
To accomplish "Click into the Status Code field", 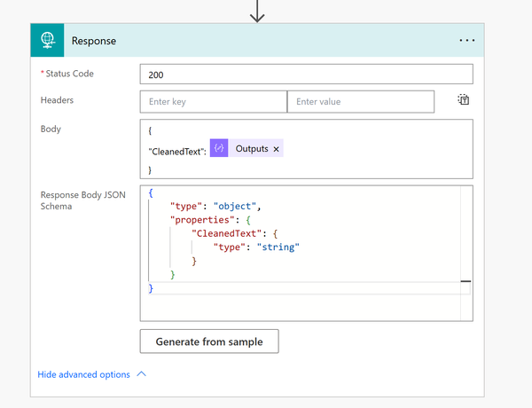I will point(306,75).
